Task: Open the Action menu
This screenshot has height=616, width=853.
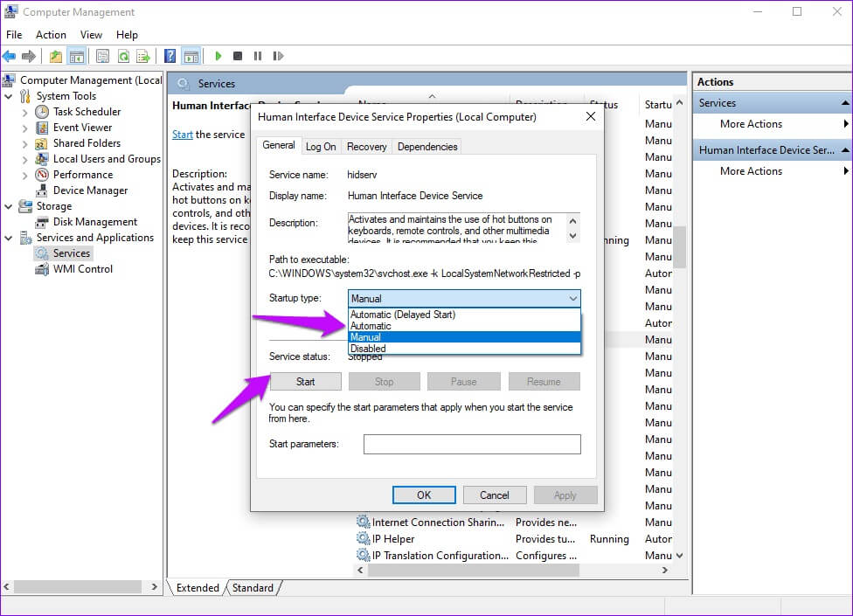Action: (52, 35)
